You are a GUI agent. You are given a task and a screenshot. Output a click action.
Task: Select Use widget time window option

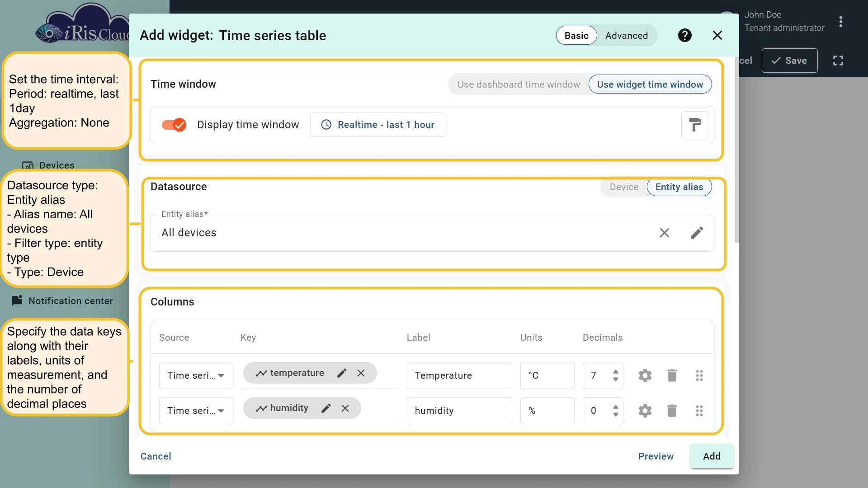point(650,84)
